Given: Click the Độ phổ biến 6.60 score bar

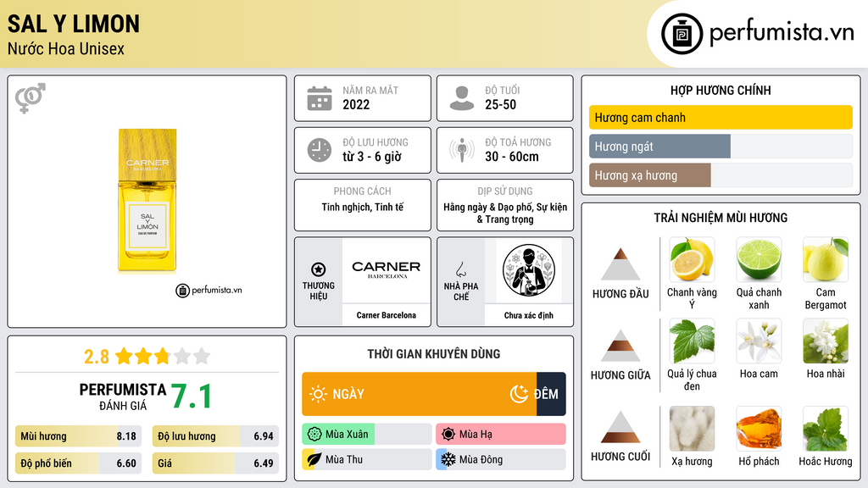Looking at the screenshot, I should [x=79, y=463].
